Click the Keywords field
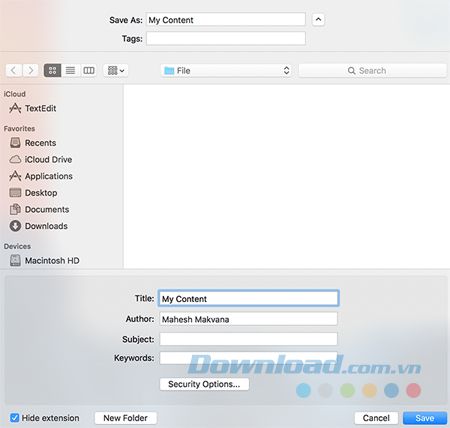 click(x=248, y=358)
